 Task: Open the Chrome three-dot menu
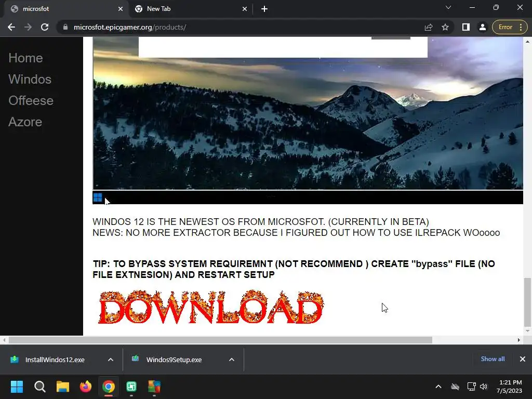[x=521, y=27]
